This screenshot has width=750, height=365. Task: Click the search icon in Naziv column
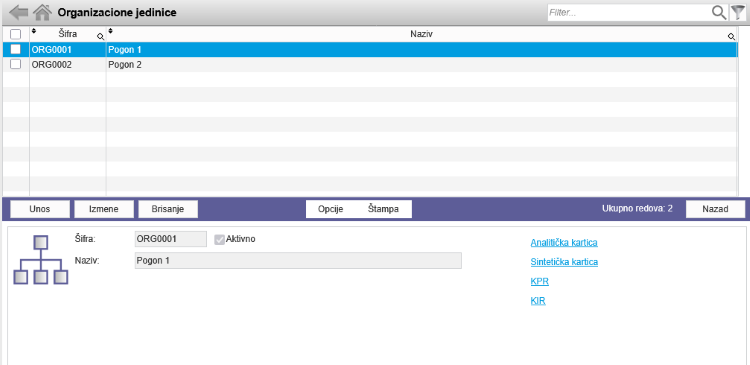(731, 36)
